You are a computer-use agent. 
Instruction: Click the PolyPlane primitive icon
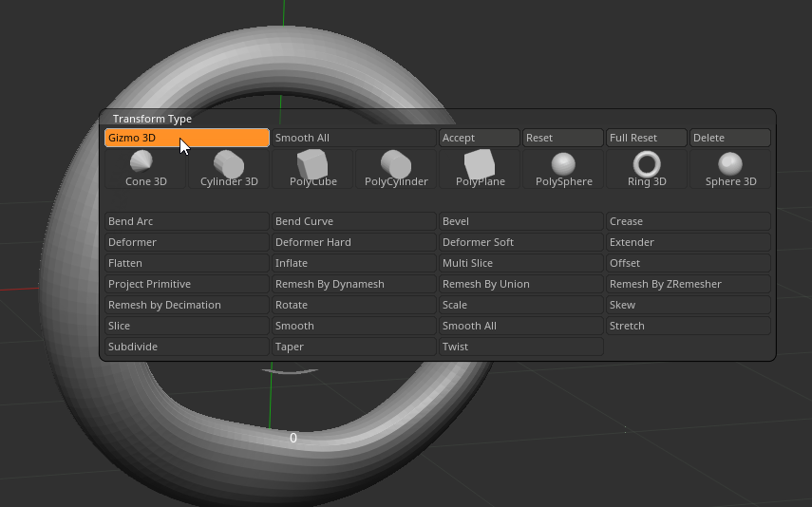click(x=480, y=168)
